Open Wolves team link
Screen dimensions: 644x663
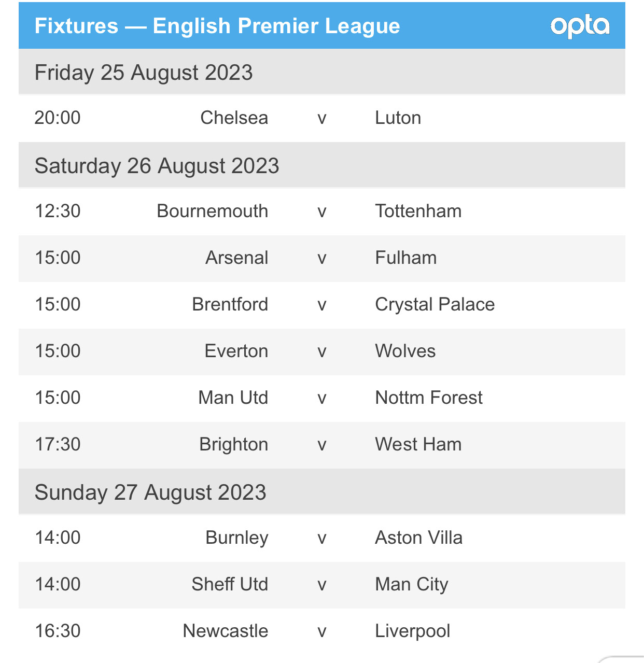click(x=405, y=351)
